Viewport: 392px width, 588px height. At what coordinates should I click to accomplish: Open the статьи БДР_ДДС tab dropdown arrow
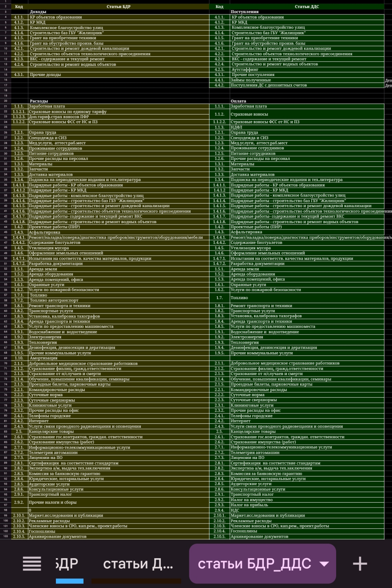tap(324, 564)
